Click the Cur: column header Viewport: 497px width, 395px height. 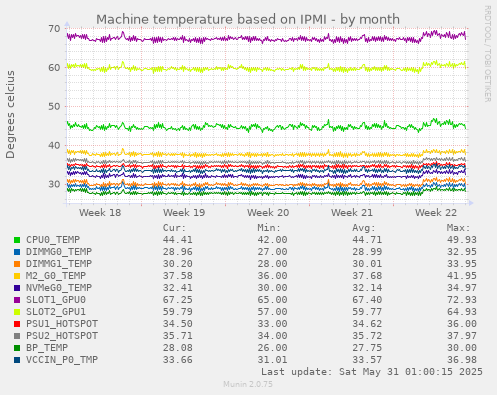(x=174, y=228)
